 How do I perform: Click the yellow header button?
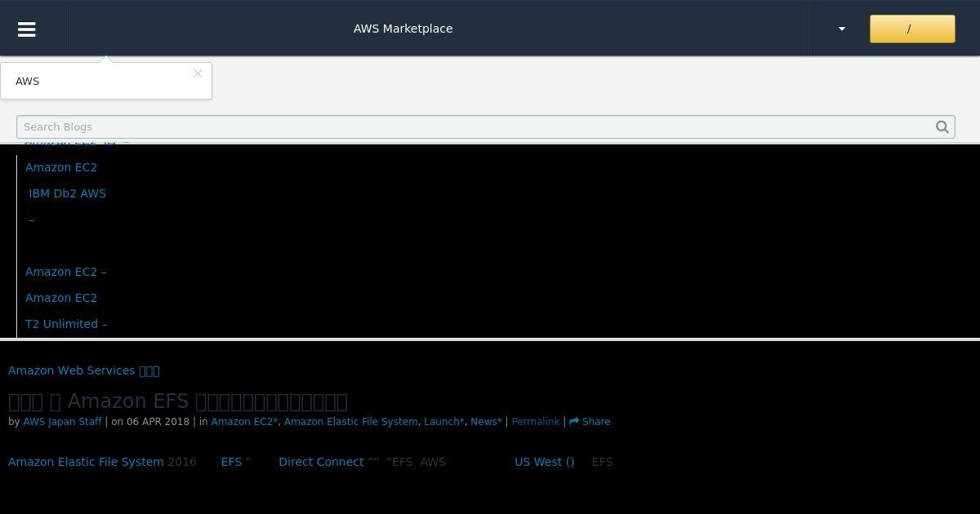[x=912, y=29]
